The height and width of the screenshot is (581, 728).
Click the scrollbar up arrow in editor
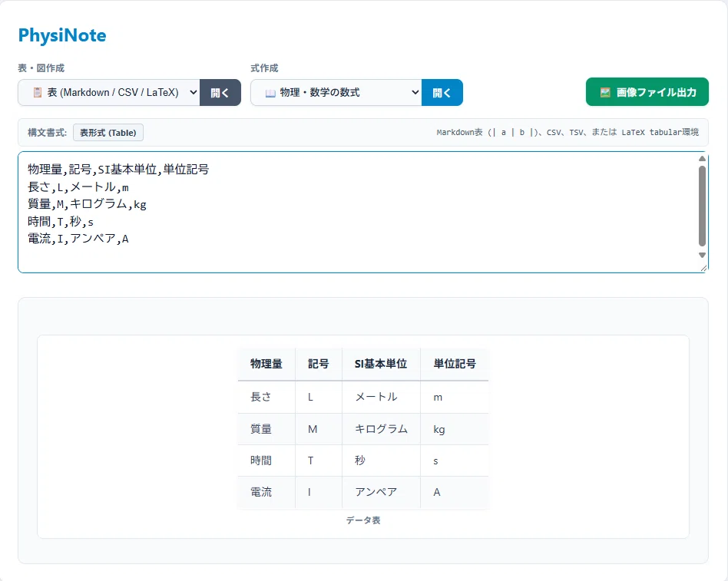tap(702, 159)
